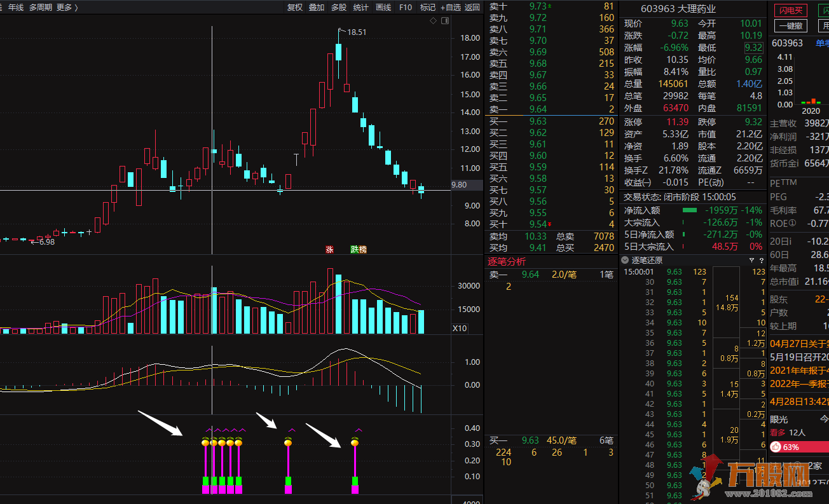Click the diamond icon above the chart

[434, 21]
